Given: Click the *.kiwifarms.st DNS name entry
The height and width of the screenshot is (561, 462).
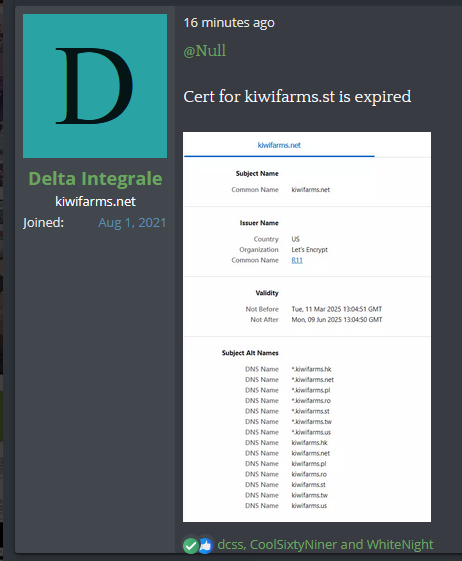Looking at the screenshot, I should (311, 411).
